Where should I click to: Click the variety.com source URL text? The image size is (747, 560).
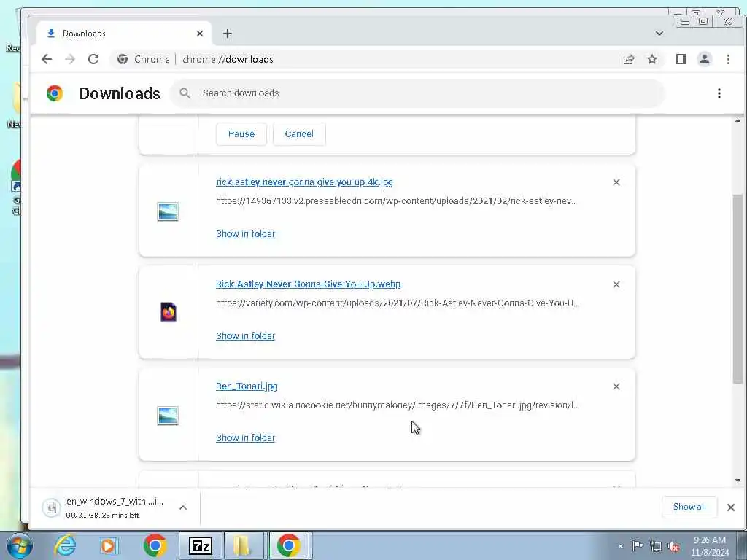click(x=398, y=303)
